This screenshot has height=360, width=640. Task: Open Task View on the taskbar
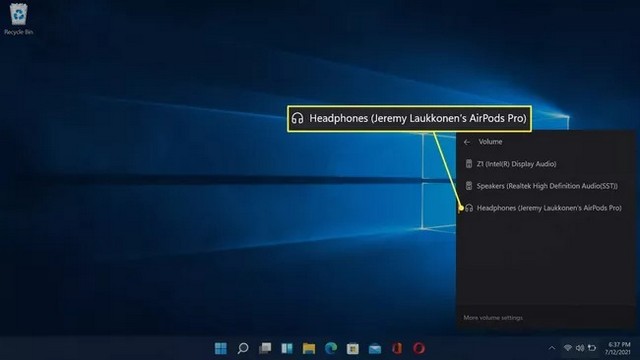click(265, 348)
